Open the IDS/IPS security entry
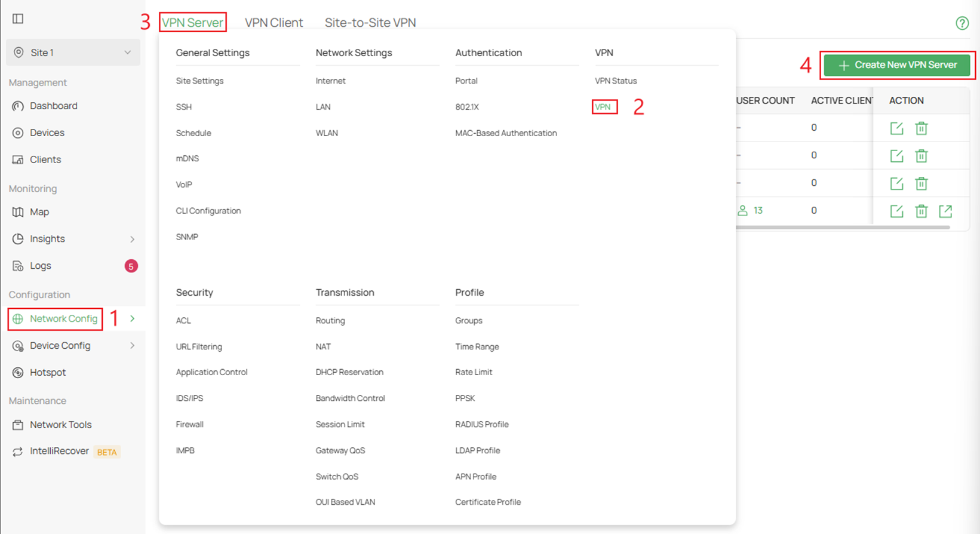This screenshot has width=980, height=534. pos(189,398)
